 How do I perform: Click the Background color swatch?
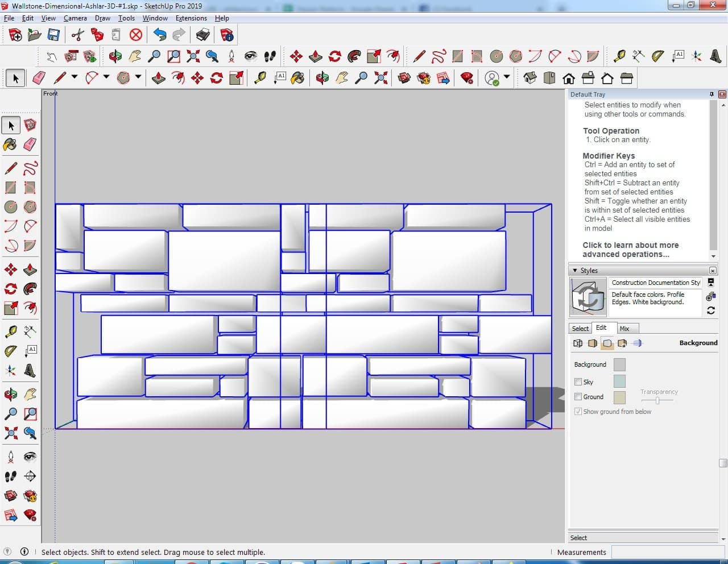tap(619, 365)
